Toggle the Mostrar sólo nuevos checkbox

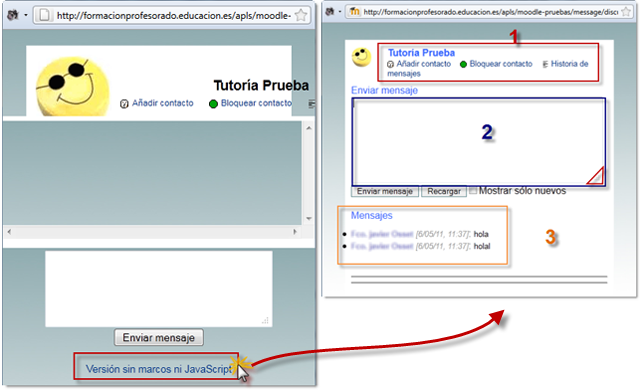(473, 191)
